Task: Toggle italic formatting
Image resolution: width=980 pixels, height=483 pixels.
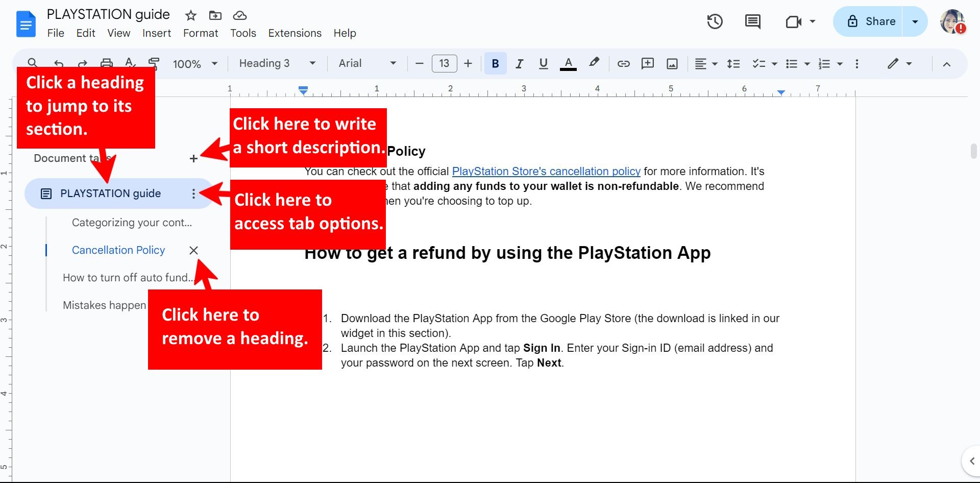Action: point(519,64)
